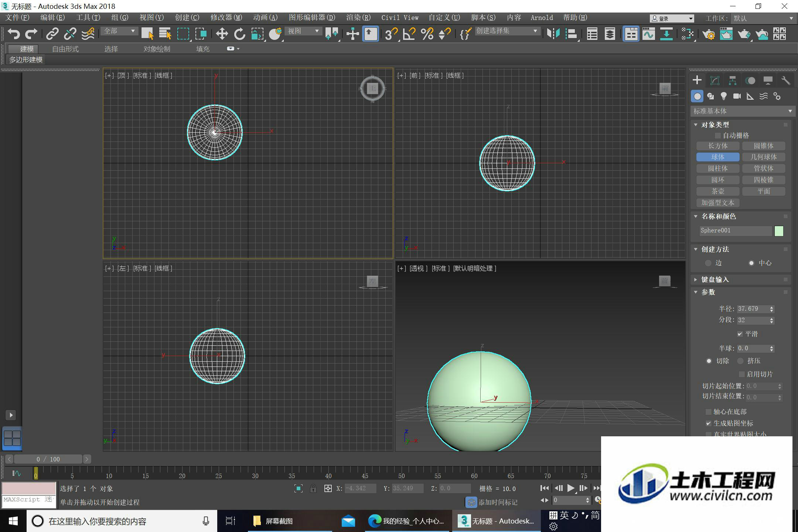Click the green object color swatch
Image resolution: width=798 pixels, height=532 pixels.
point(779,231)
